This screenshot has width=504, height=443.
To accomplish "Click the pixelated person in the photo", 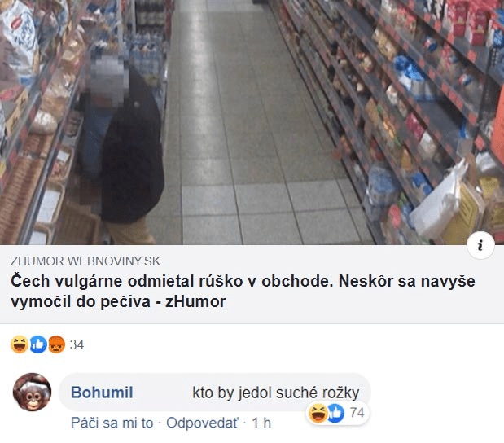I will coord(124,145).
